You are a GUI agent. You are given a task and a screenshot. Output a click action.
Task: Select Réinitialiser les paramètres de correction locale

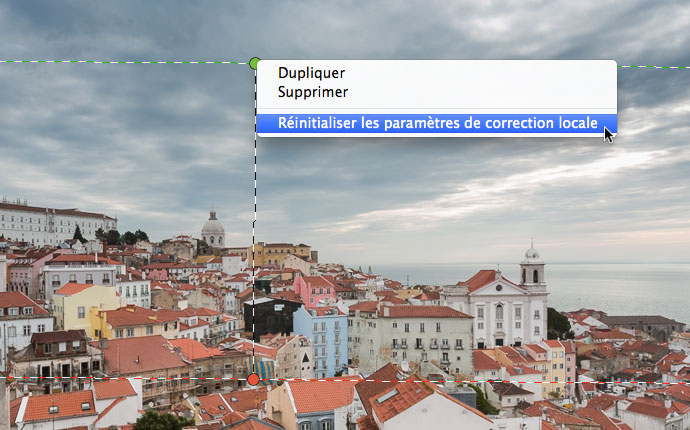437,123
